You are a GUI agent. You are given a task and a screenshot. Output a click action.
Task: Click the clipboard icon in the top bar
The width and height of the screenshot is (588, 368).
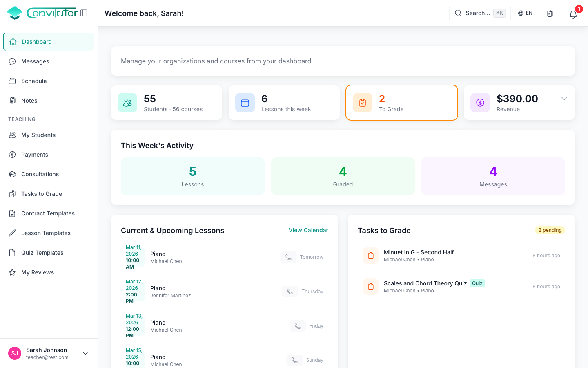(x=550, y=13)
